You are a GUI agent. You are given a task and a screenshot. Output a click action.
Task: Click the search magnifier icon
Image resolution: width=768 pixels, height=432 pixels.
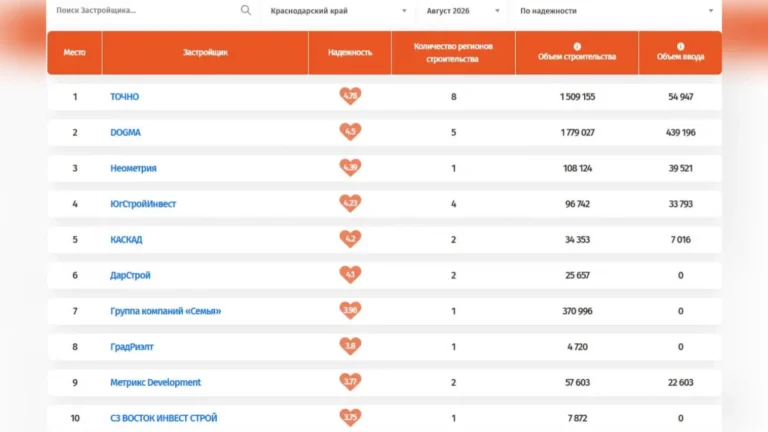[x=245, y=10]
